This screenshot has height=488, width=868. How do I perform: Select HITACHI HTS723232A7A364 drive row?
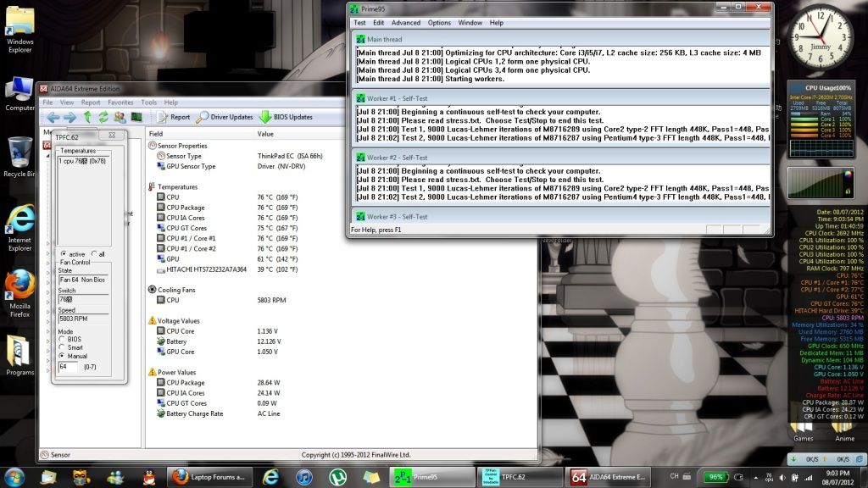click(x=228, y=269)
